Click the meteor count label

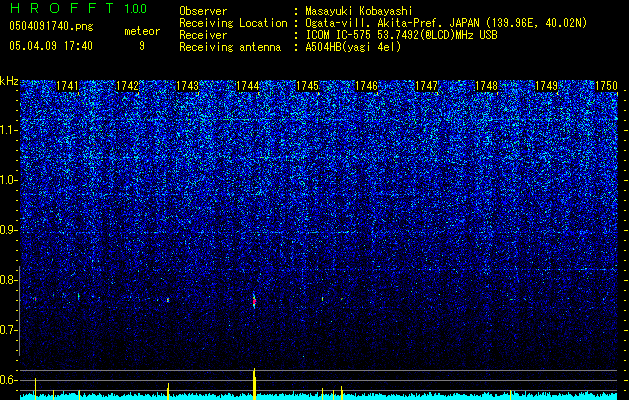pyautogui.click(x=142, y=31)
